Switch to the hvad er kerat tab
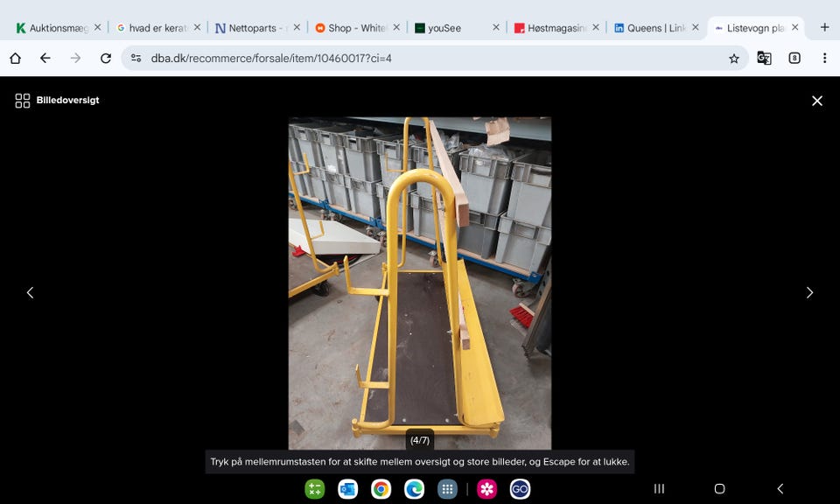840x504 pixels. (152, 28)
